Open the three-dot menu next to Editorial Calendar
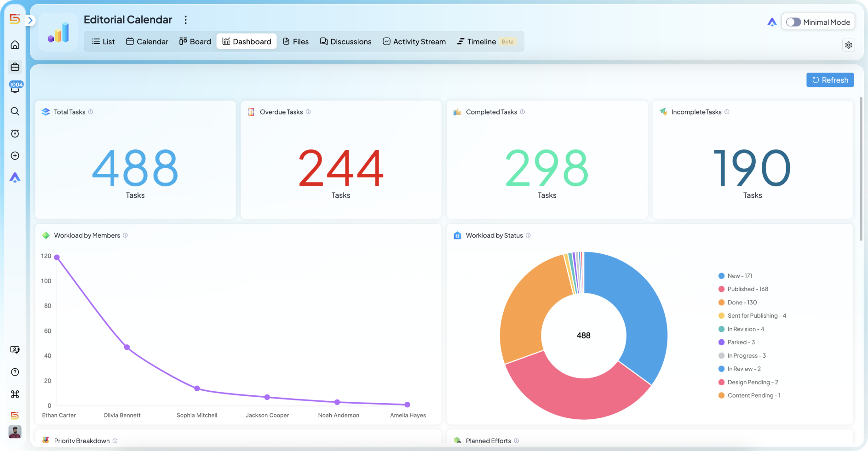 tap(186, 20)
